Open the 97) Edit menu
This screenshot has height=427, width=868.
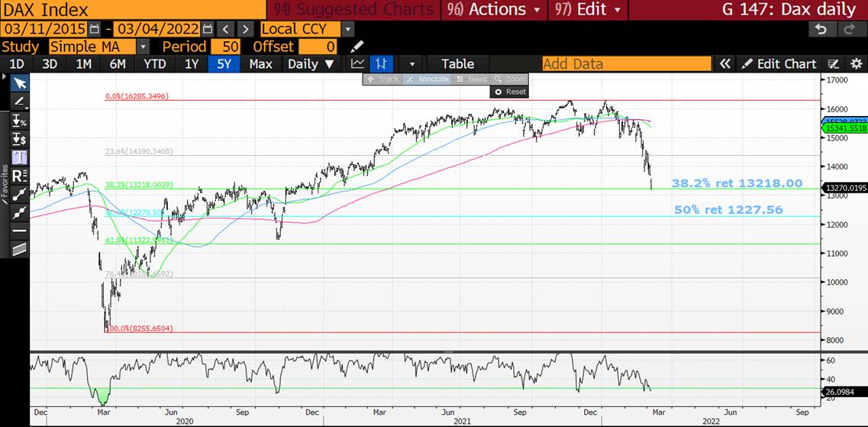588,9
